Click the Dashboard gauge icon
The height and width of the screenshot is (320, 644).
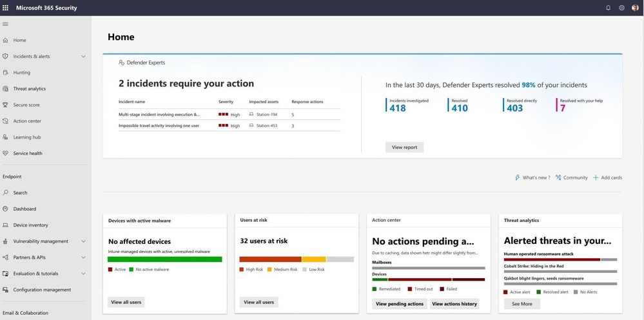coord(5,208)
